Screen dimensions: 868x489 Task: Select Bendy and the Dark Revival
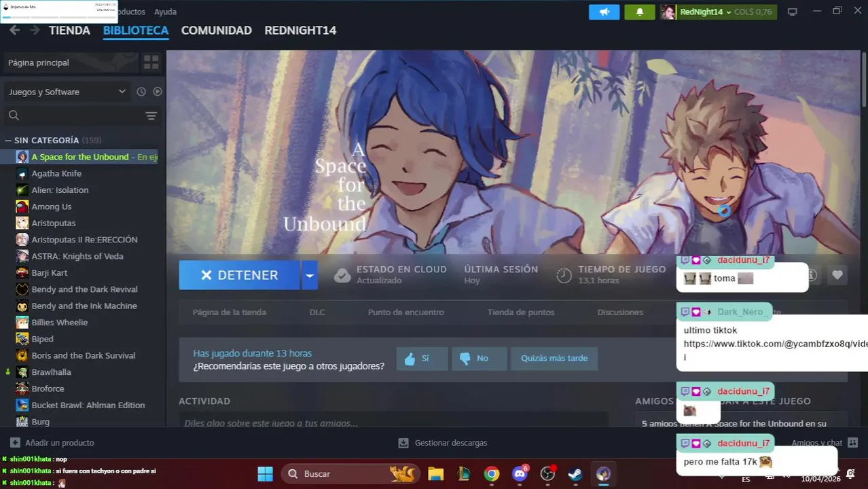(x=84, y=289)
